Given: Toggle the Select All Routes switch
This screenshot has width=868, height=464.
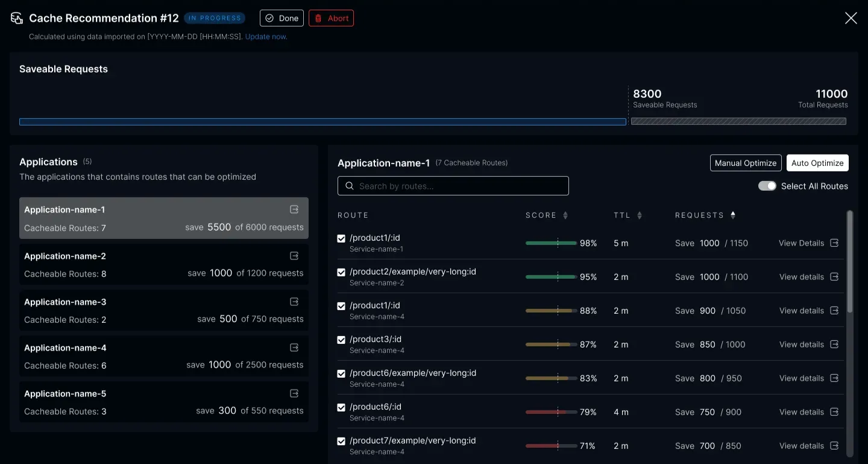Looking at the screenshot, I should (767, 186).
